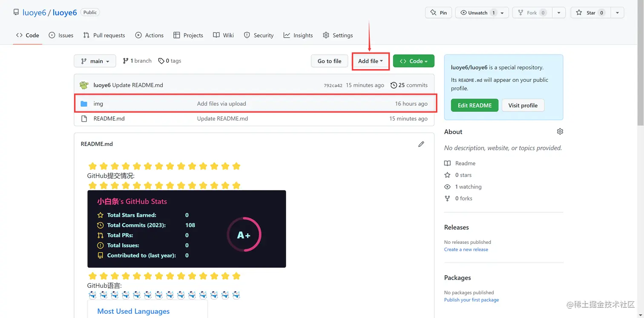
Task: Click the branch icon next to 1 branch
Action: (x=126, y=61)
